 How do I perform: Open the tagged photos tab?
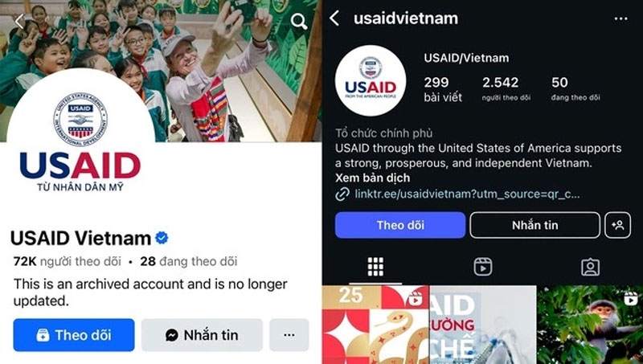591,268
